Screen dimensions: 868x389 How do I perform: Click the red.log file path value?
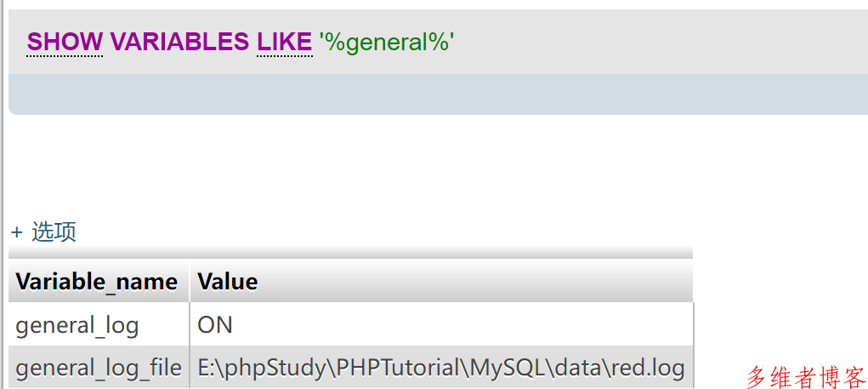tap(441, 368)
